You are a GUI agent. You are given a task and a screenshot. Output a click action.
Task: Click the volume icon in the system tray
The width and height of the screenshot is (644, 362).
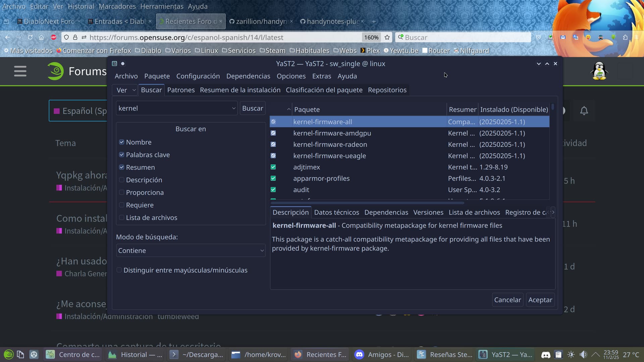(583, 355)
